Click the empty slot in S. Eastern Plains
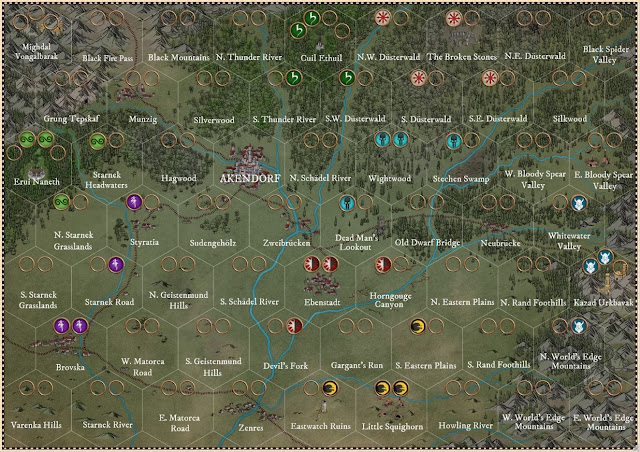Image resolution: width=640 pixels, height=452 pixels. point(436,326)
